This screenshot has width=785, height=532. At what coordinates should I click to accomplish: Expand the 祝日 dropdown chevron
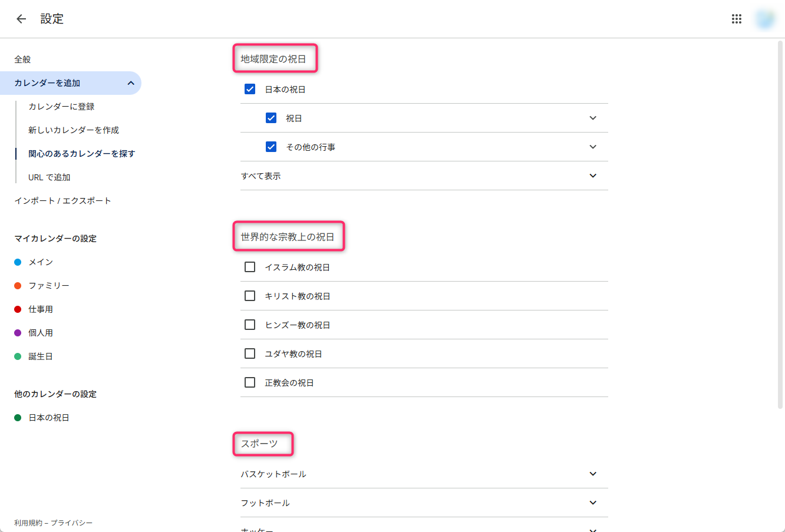coord(593,117)
